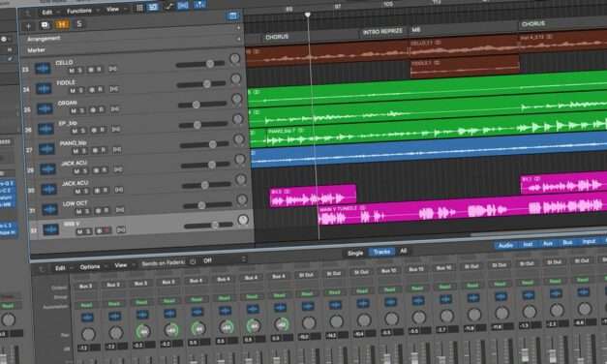Toggle the Aux channel filter button in mixer
The width and height of the screenshot is (607, 364).
[547, 244]
